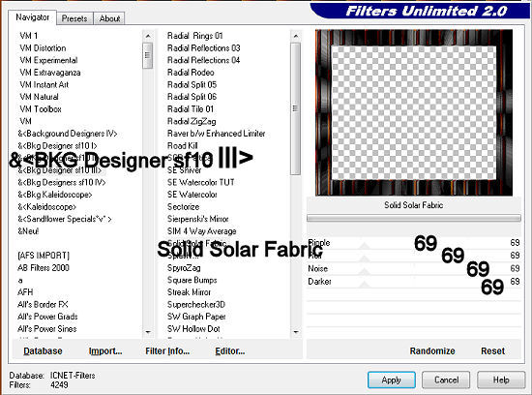Choose Radial Rodeo filter
This screenshot has height=395, width=532.
click(191, 73)
